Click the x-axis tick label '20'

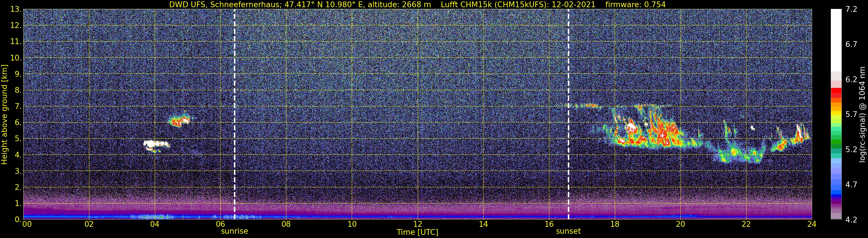pyautogui.click(x=680, y=224)
